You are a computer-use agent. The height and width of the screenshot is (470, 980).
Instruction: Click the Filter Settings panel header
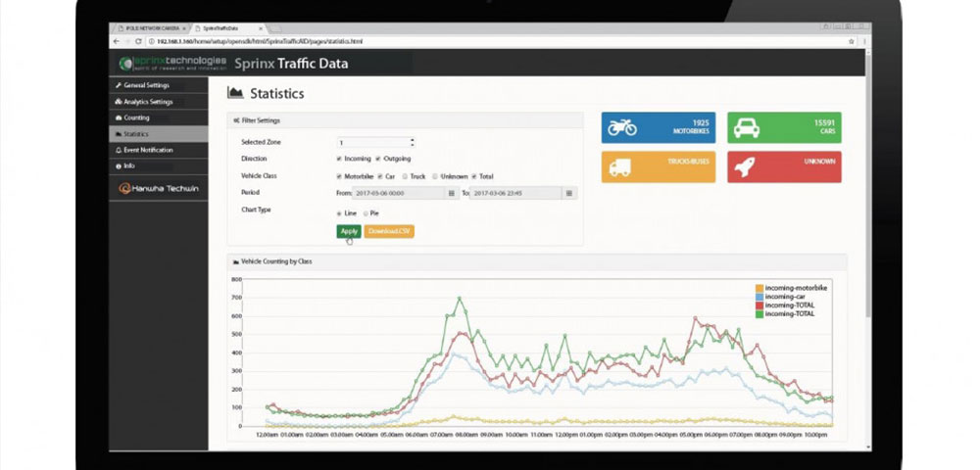coord(405,120)
